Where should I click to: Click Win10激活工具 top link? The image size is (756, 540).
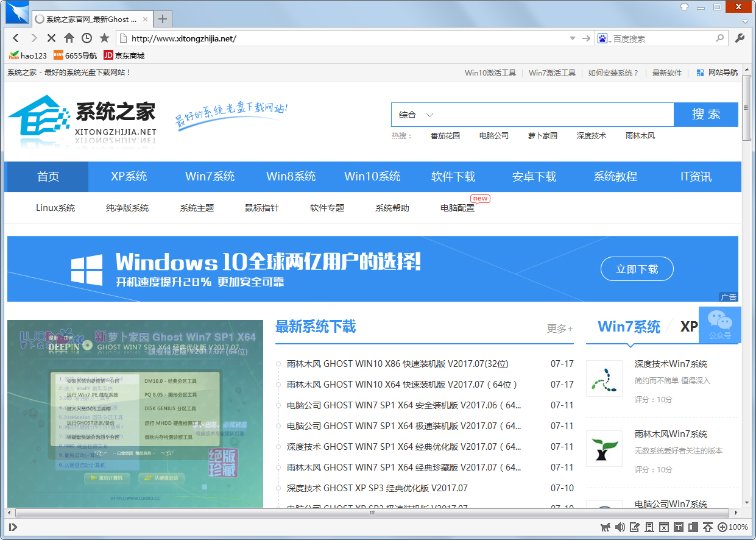pos(490,73)
